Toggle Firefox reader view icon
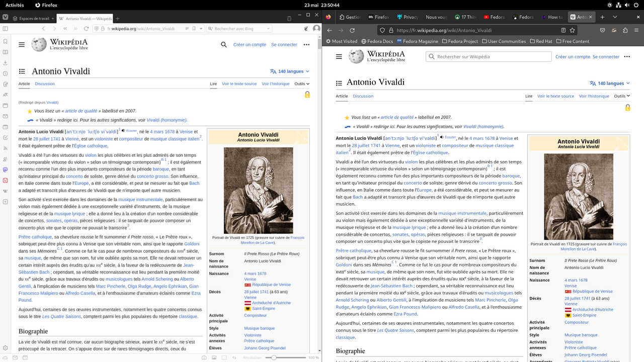Viewport: 644px width, 362px height. click(562, 30)
